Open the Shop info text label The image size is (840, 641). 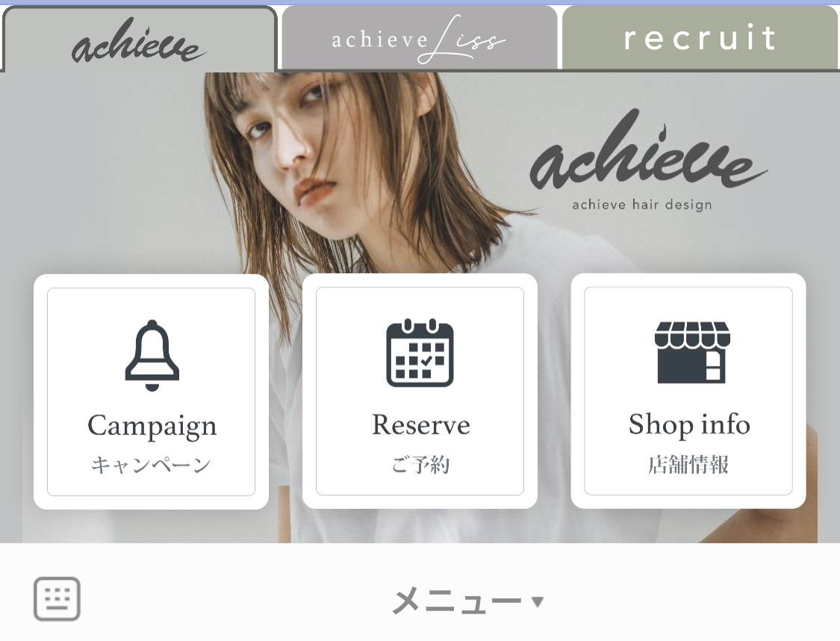(x=689, y=425)
